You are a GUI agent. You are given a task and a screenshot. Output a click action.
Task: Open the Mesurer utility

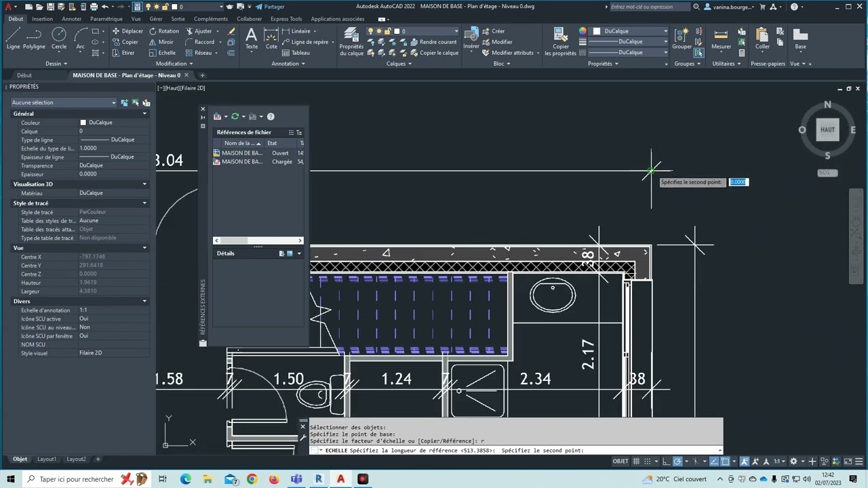pyautogui.click(x=721, y=39)
